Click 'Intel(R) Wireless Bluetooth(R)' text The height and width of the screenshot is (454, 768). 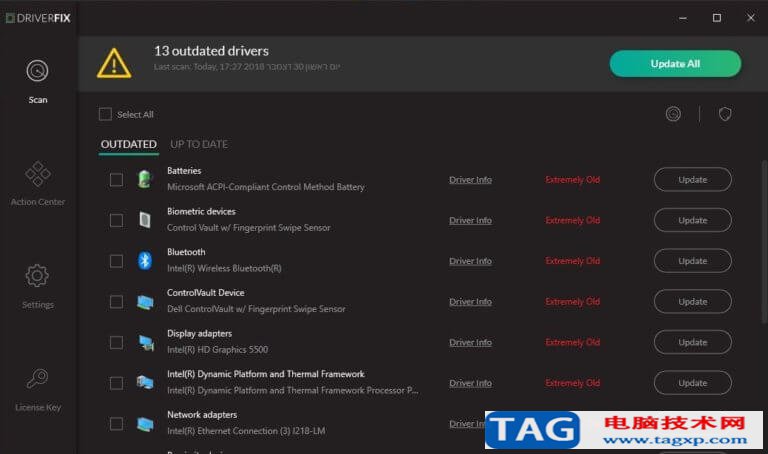[224, 268]
